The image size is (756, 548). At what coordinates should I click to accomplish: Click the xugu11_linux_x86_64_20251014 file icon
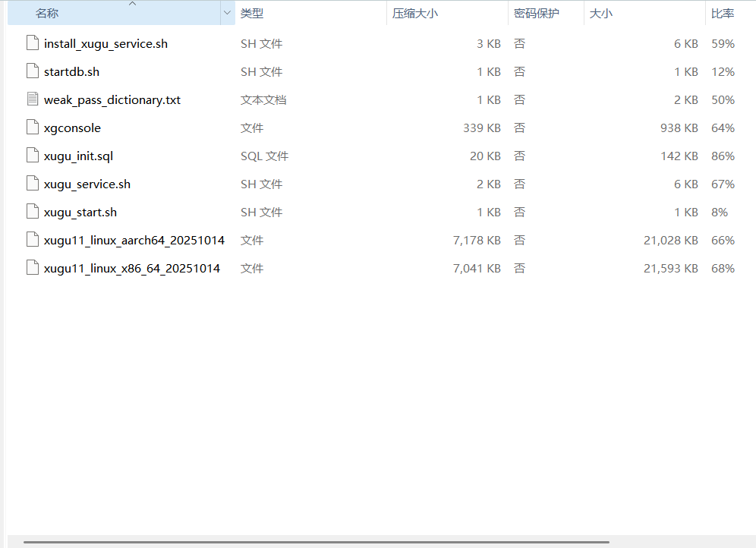[x=33, y=267]
